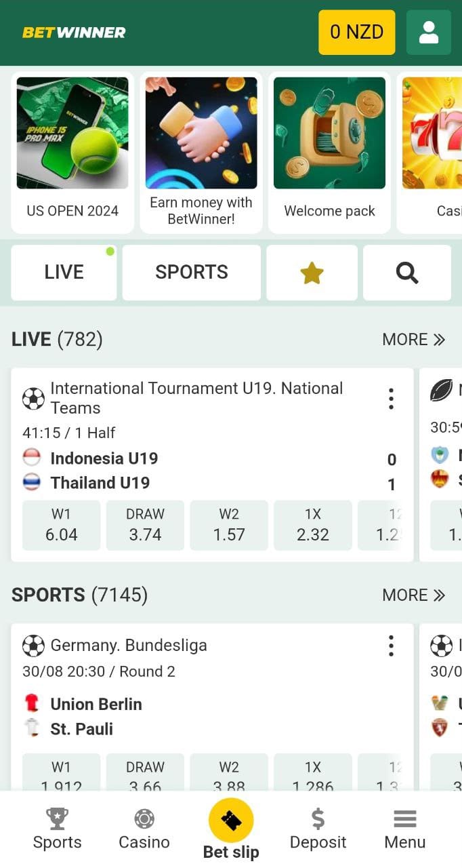Open options for Union Berlin match

(x=391, y=646)
